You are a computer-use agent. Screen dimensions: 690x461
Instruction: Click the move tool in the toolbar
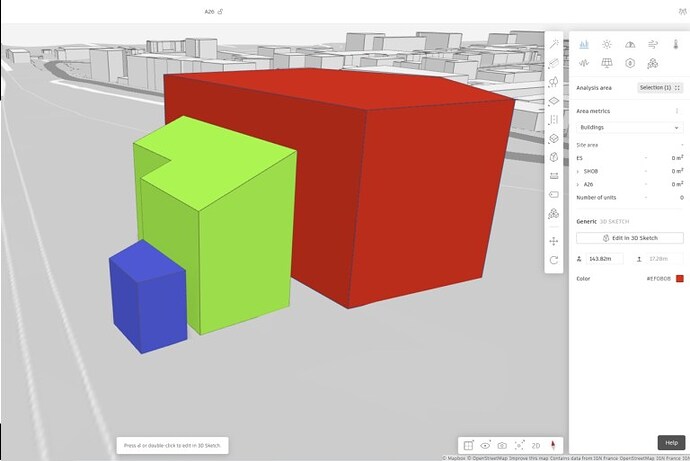coord(554,241)
